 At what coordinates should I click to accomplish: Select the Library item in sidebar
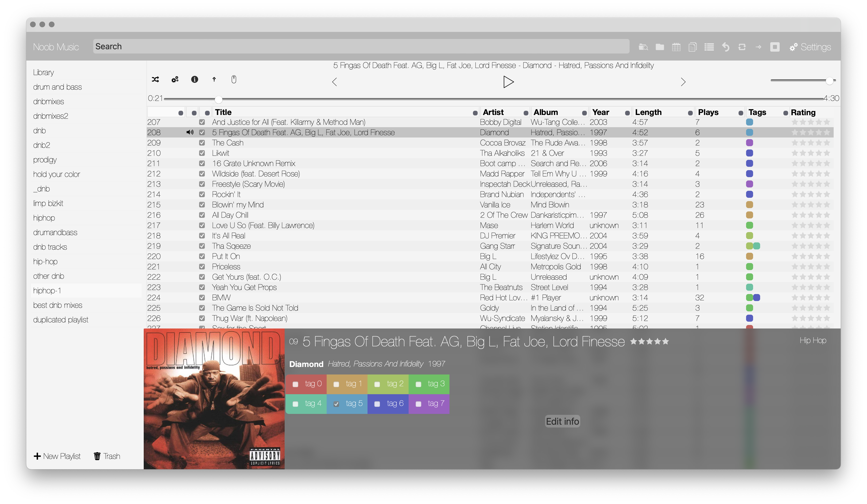click(x=43, y=73)
